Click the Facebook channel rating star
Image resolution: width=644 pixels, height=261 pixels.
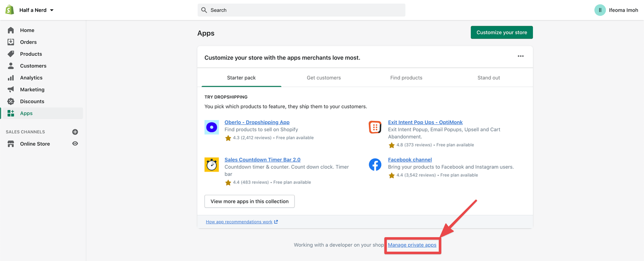pos(392,176)
